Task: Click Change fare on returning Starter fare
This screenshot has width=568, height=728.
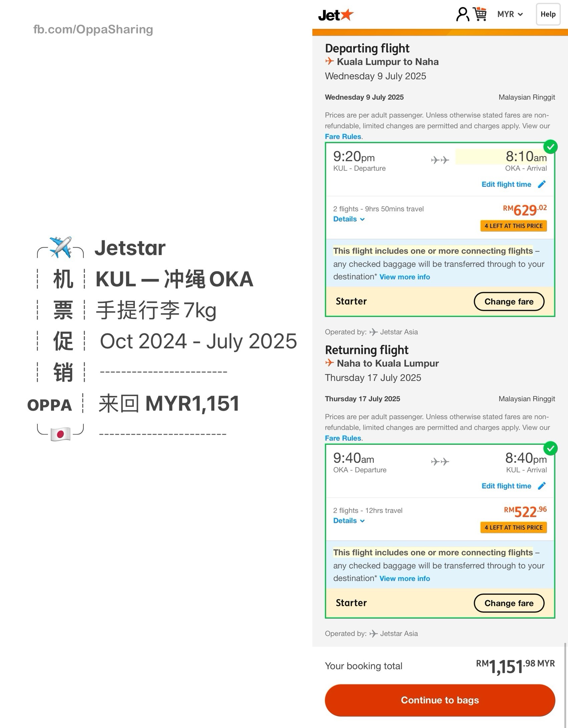Action: [509, 603]
